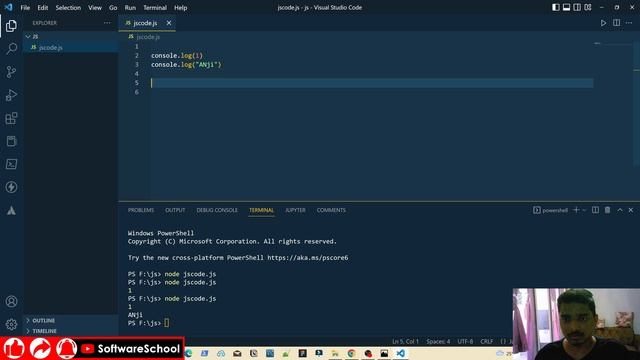Open the aka.ms/pscore6 link in terminal

(308, 258)
